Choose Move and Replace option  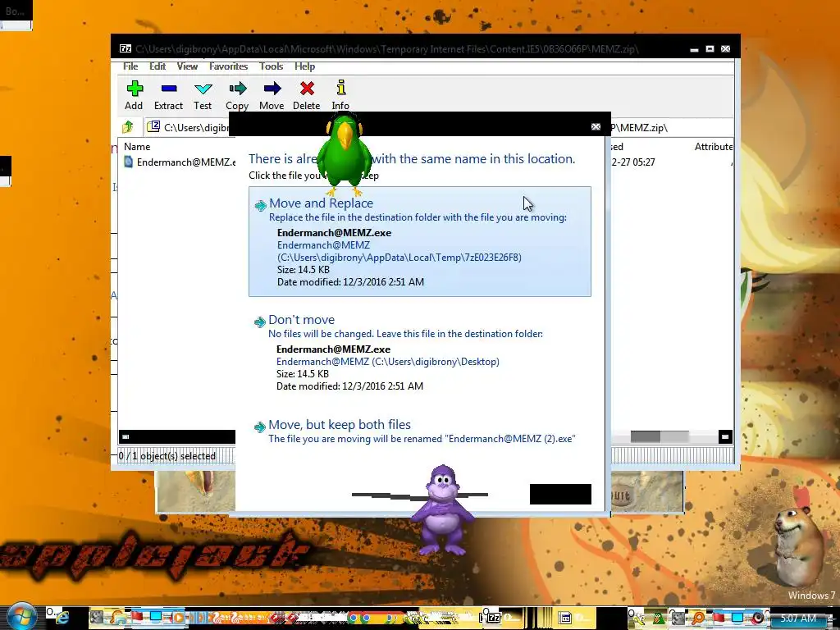pos(420,242)
